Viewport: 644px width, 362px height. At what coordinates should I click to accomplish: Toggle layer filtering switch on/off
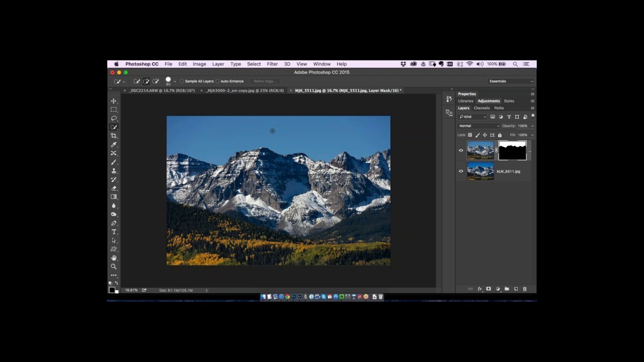tap(533, 116)
